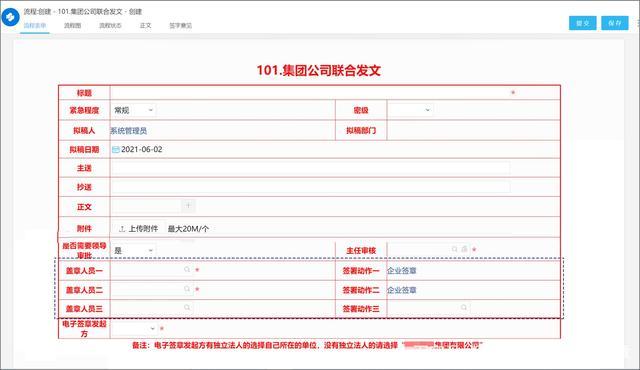Screen dimensions: 640x370
Task: Switch to the 流程状态 tab
Action: click(110, 25)
